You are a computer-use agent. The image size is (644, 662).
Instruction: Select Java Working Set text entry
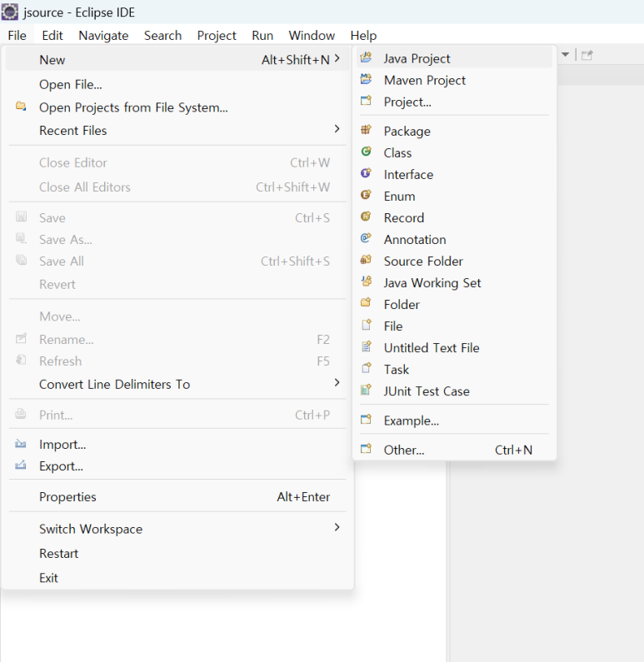tap(432, 283)
